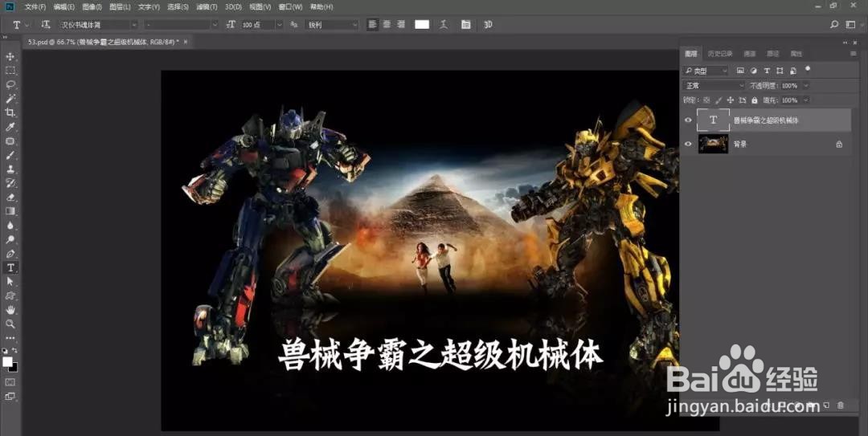Select the Magic Wand tool

point(10,99)
